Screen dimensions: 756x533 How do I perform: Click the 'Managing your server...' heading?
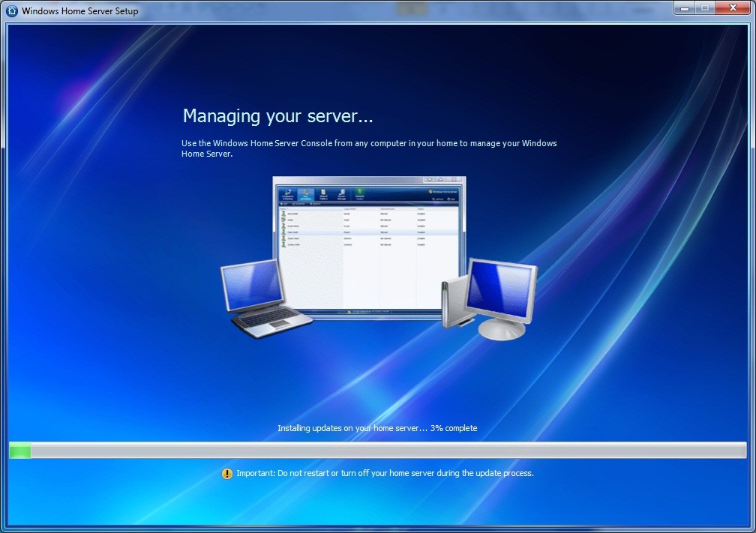(x=277, y=116)
